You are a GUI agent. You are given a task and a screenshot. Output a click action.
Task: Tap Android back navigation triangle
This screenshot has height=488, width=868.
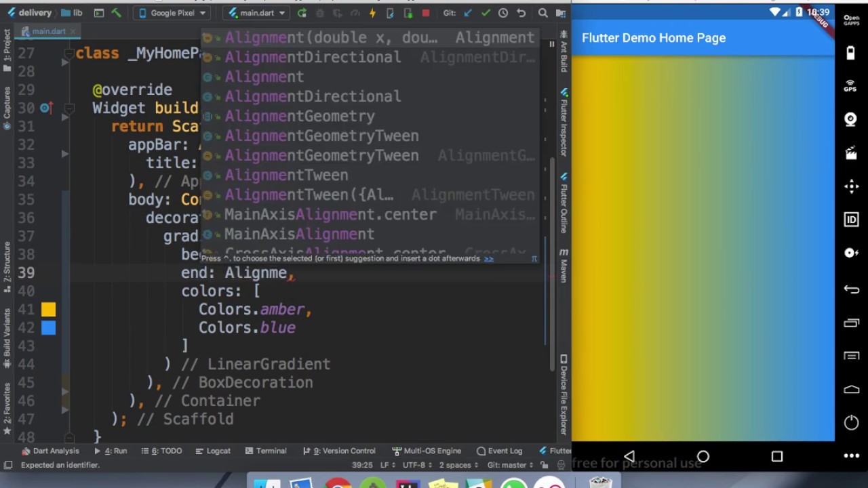tap(629, 457)
